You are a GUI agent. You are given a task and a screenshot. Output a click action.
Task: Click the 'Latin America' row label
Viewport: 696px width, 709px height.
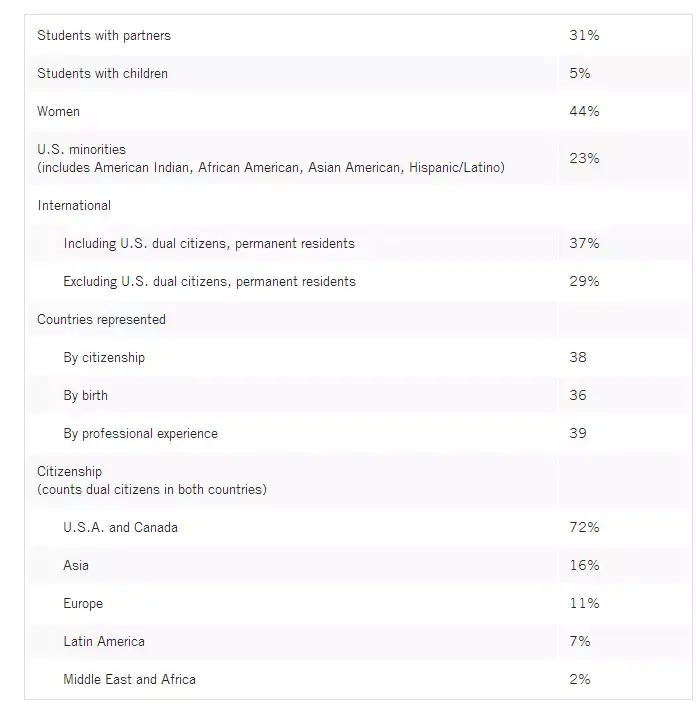pyautogui.click(x=104, y=642)
